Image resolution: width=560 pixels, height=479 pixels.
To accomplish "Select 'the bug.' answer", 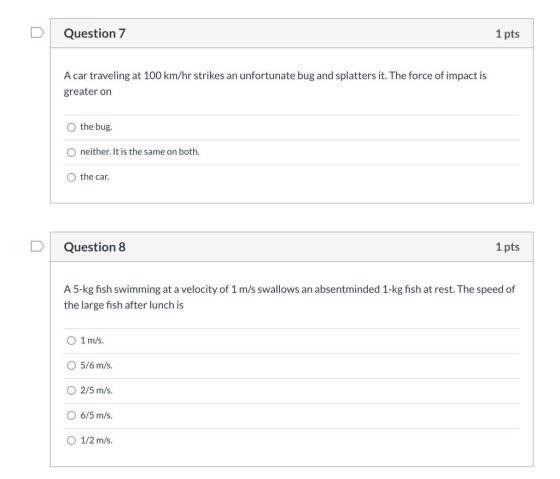I will pyautogui.click(x=71, y=127).
